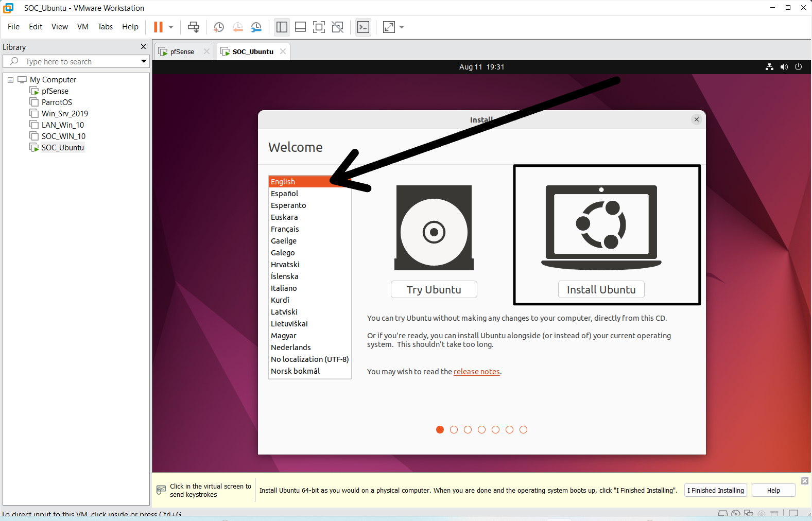
Task: Select Nederlands in the language list
Action: (309, 348)
